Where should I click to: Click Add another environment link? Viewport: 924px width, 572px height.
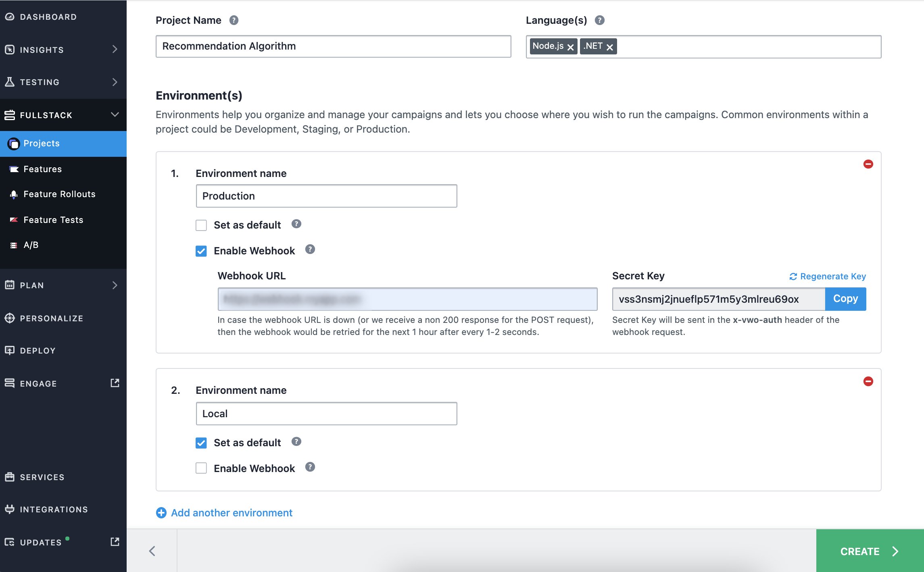pos(232,513)
